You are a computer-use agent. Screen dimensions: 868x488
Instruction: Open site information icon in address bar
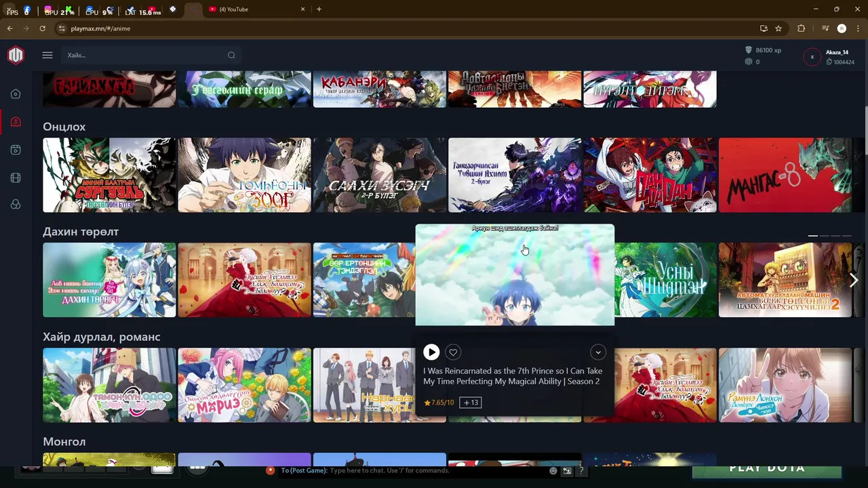[x=62, y=28]
